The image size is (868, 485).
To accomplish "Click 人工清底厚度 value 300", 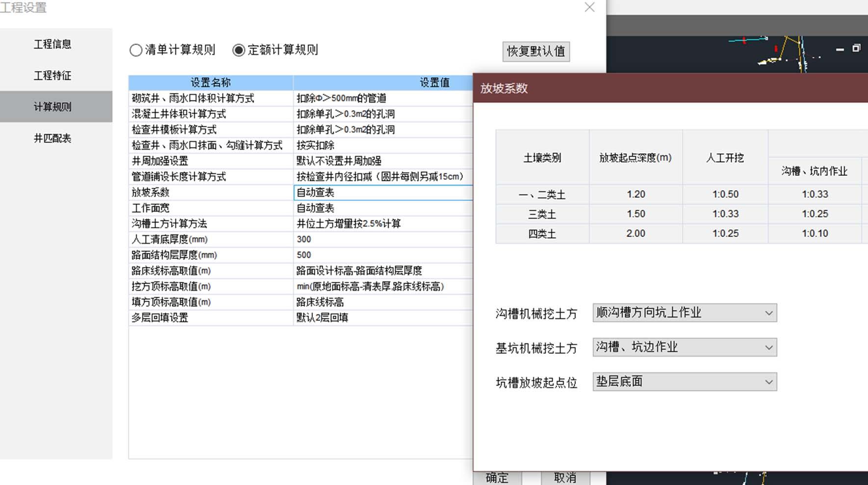I will (304, 240).
